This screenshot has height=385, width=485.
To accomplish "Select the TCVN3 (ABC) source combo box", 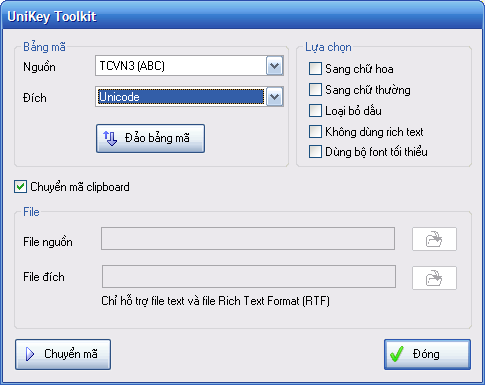I will (189, 66).
